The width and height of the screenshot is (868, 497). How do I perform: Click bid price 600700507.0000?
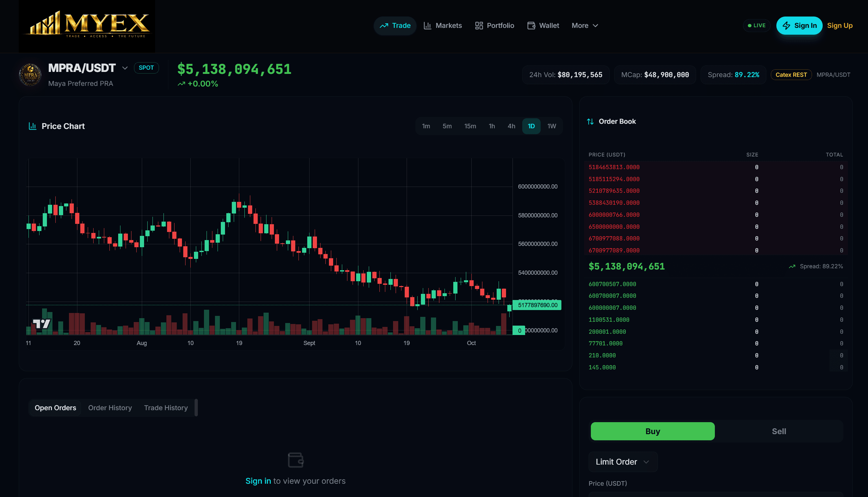click(612, 284)
